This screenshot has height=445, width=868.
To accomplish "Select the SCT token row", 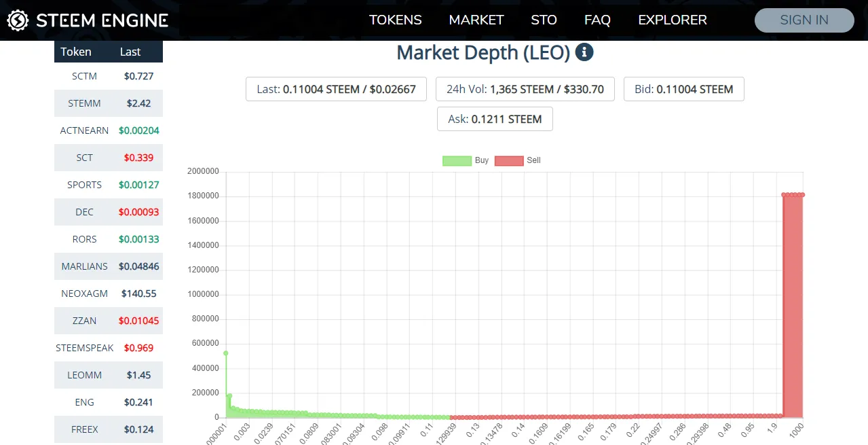I will pos(109,158).
